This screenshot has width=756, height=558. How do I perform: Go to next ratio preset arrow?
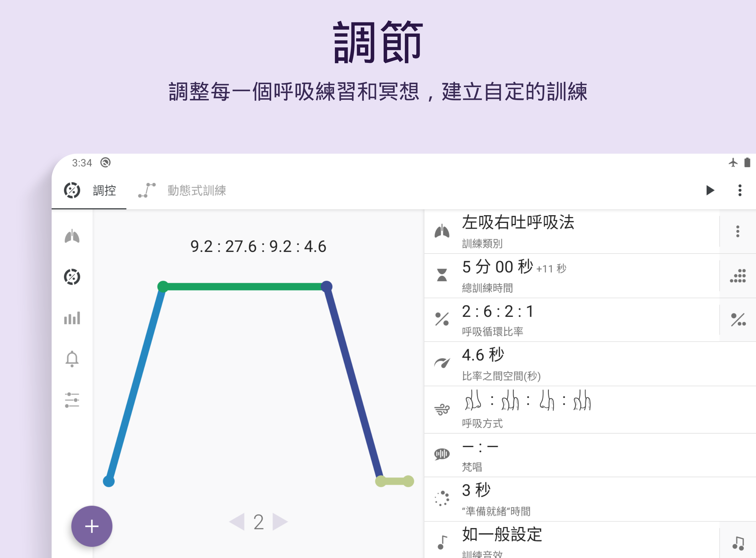[x=280, y=522]
